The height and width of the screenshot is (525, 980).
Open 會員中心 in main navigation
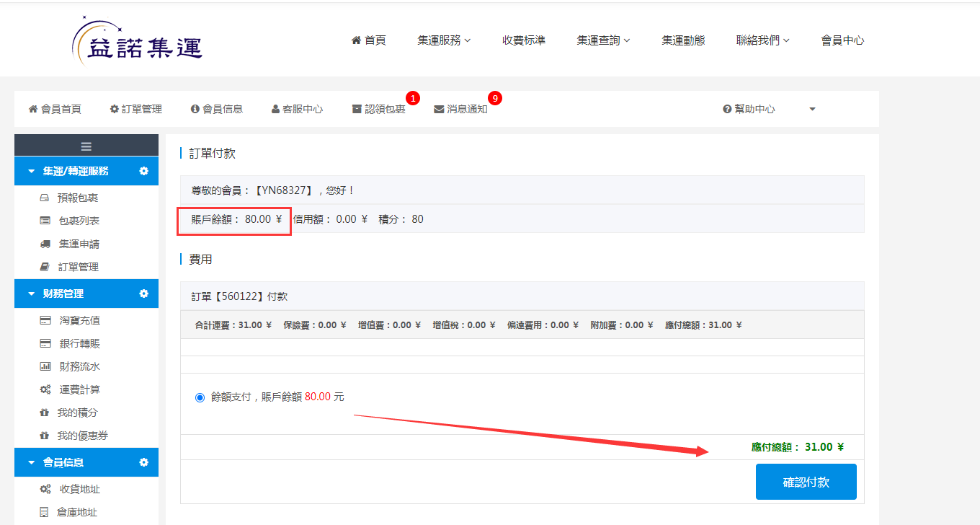[x=843, y=40]
